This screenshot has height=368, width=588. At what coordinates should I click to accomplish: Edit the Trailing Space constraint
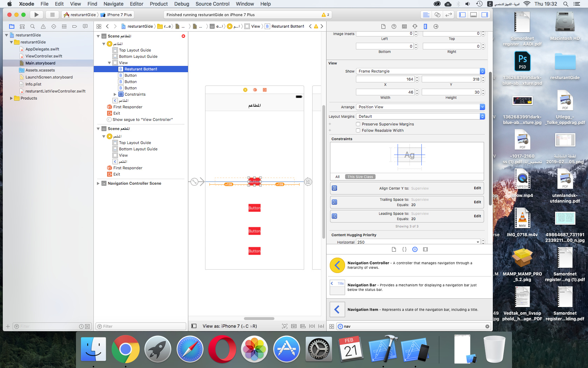[477, 202]
